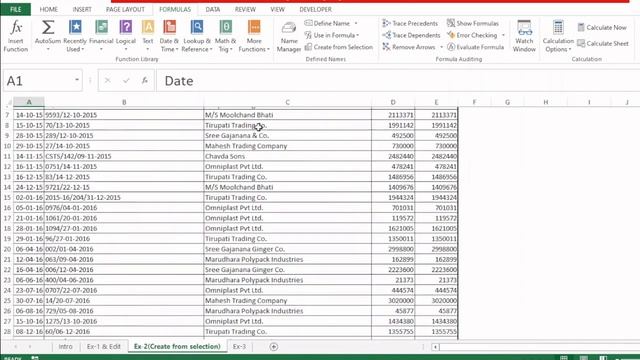The width and height of the screenshot is (640, 360).
Task: Click Create from Selection
Action: click(x=339, y=47)
